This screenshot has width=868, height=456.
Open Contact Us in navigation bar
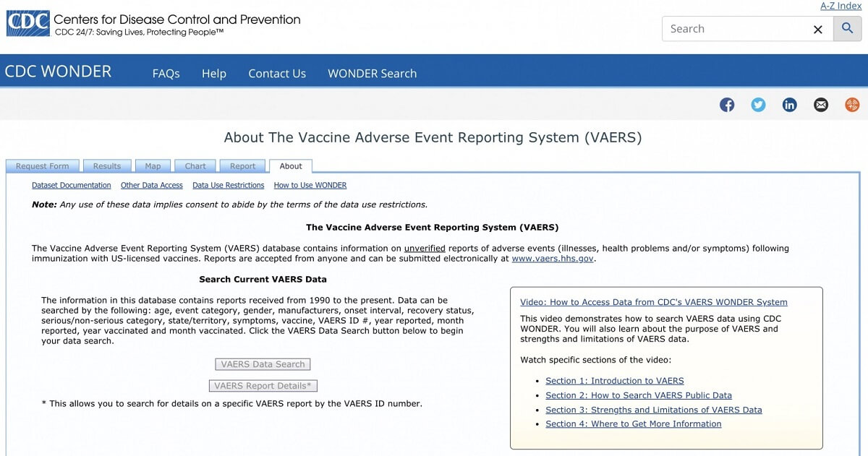(277, 73)
